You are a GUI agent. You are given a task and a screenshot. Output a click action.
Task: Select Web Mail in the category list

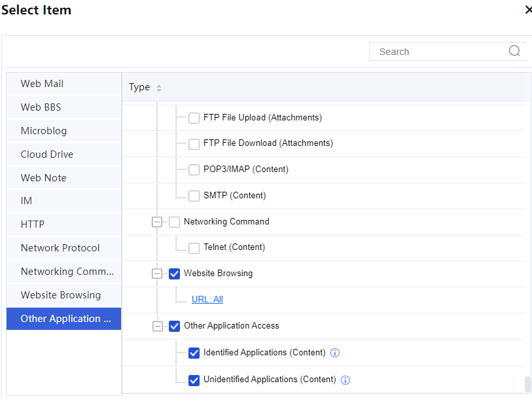pos(42,84)
